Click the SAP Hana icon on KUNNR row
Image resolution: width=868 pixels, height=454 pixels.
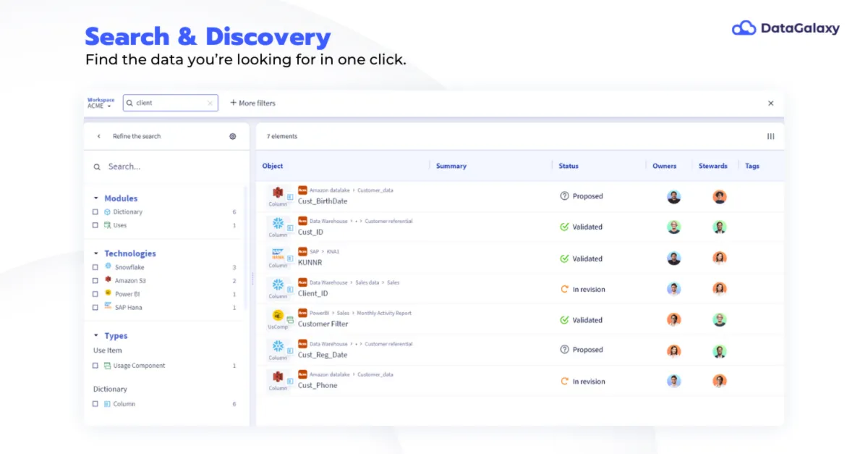tap(278, 255)
